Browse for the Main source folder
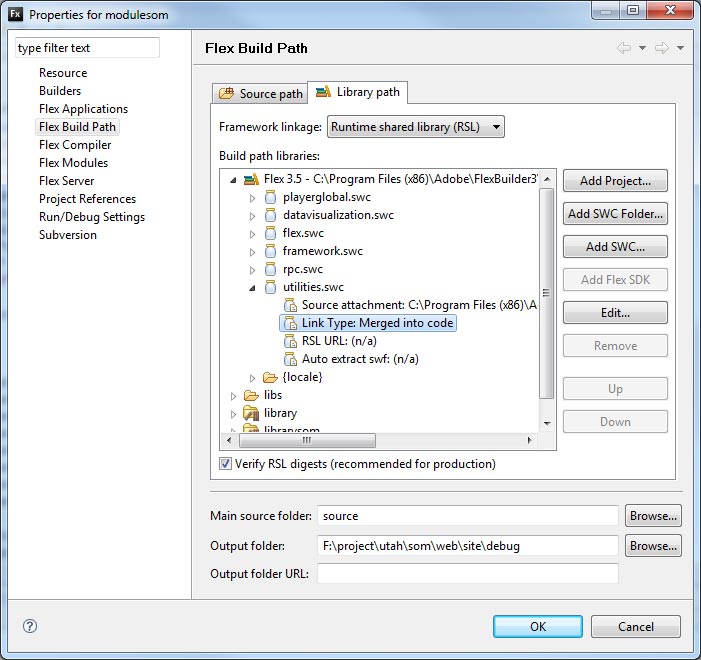Screen dimensions: 701x660 coord(653,516)
